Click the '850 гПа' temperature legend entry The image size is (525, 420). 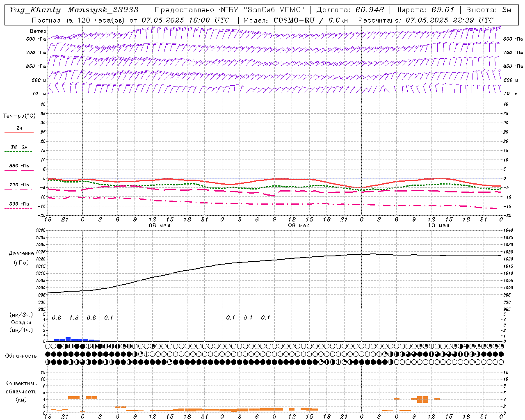pos(19,166)
